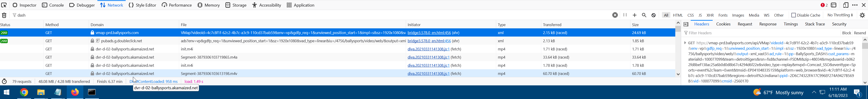Open the Performance tab
The height and width of the screenshot is (99, 868).
[177, 5]
